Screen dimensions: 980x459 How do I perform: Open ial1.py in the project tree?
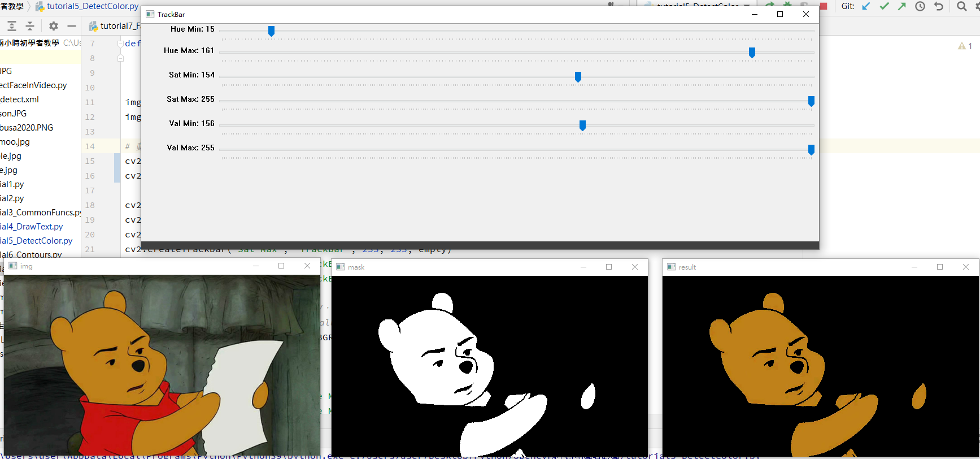tap(12, 184)
